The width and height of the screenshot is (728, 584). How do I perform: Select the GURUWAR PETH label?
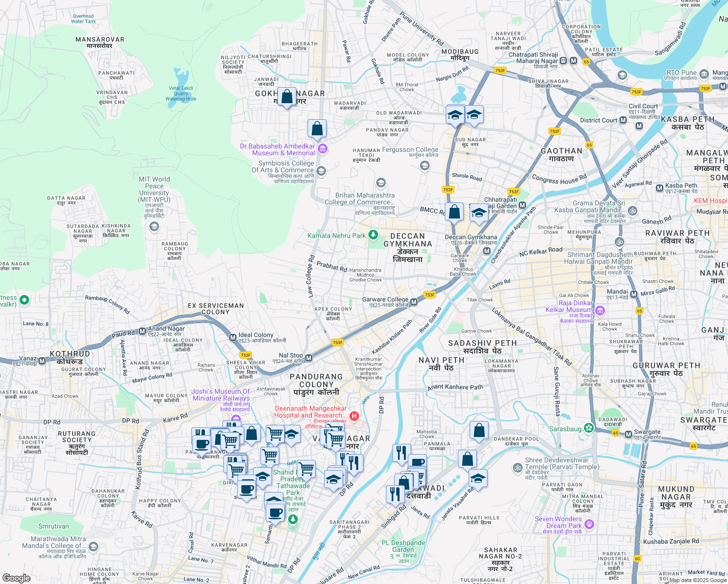[666, 365]
